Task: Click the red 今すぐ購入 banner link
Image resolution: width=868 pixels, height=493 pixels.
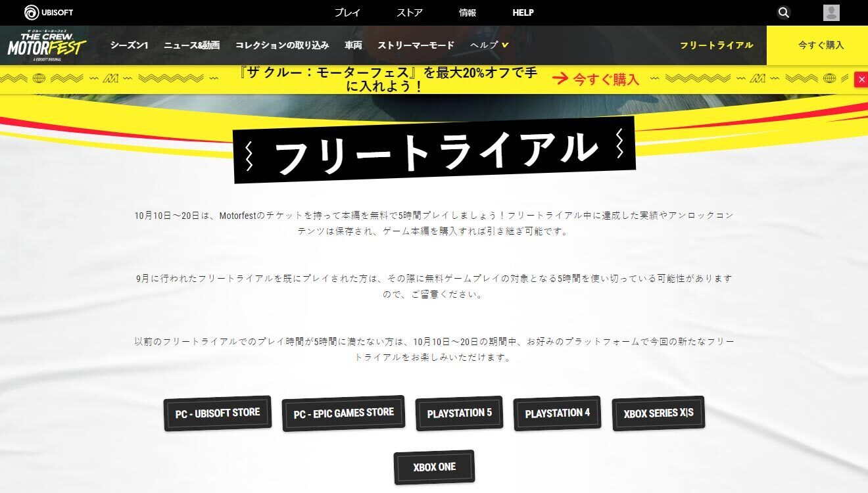Action: pos(596,80)
